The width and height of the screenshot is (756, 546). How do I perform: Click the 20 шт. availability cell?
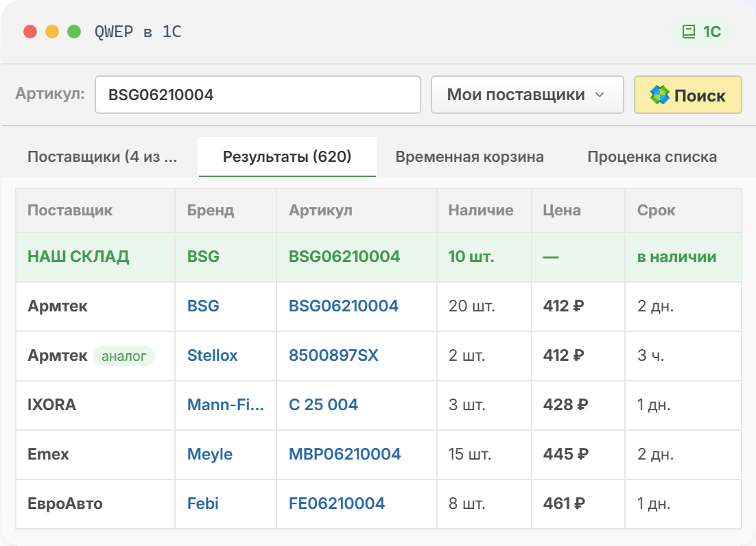484,307
